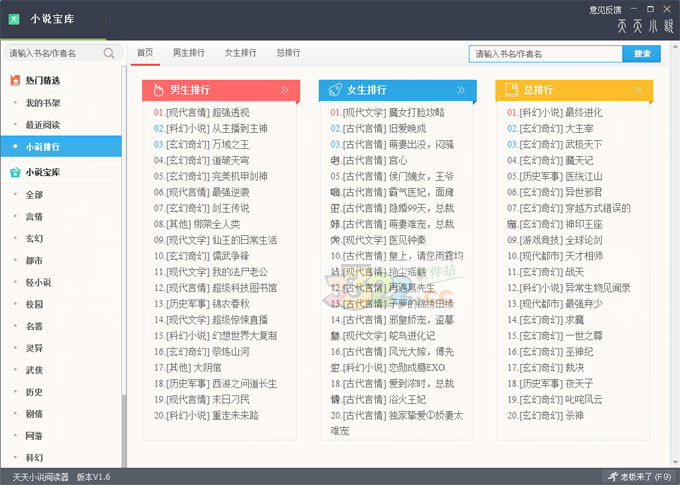Screen dimensions: 680x485
Task: Expand 男生排行 with the double arrow
Action: coord(284,90)
